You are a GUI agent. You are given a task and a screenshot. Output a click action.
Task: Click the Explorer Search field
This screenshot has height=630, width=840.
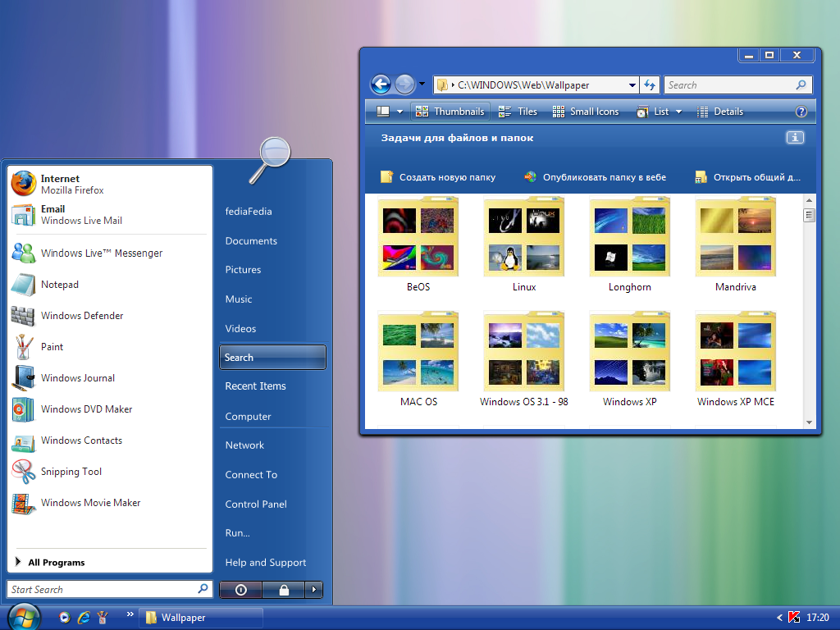click(738, 84)
